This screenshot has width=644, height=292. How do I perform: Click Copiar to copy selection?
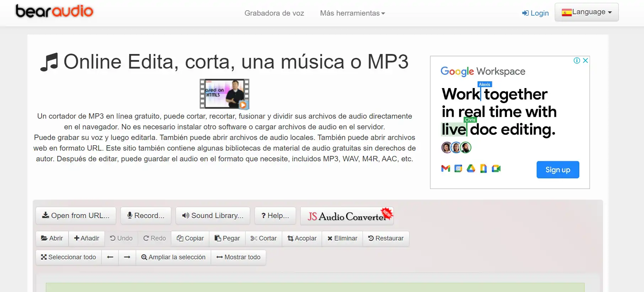[190, 238]
